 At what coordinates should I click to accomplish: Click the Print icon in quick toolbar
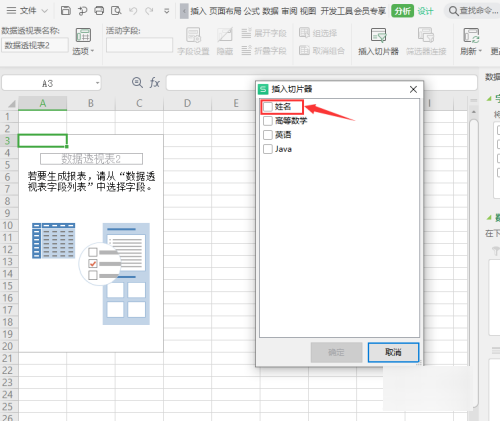tap(99, 11)
